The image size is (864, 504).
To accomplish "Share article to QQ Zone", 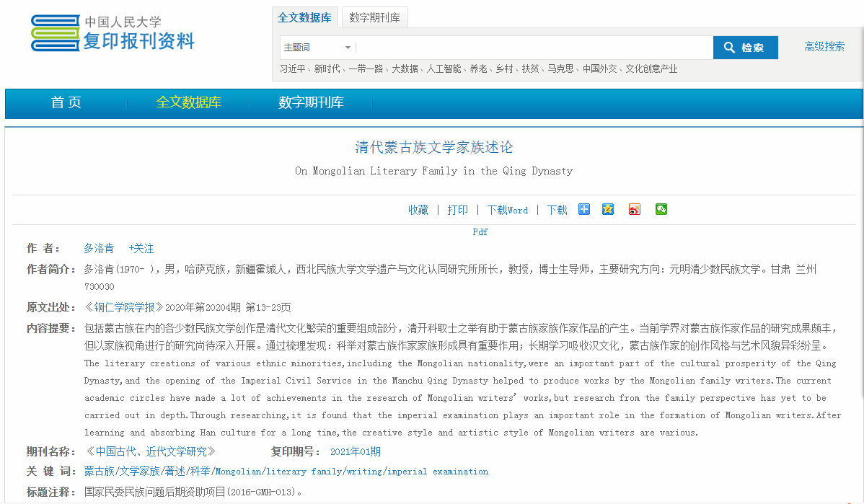I will (x=608, y=209).
